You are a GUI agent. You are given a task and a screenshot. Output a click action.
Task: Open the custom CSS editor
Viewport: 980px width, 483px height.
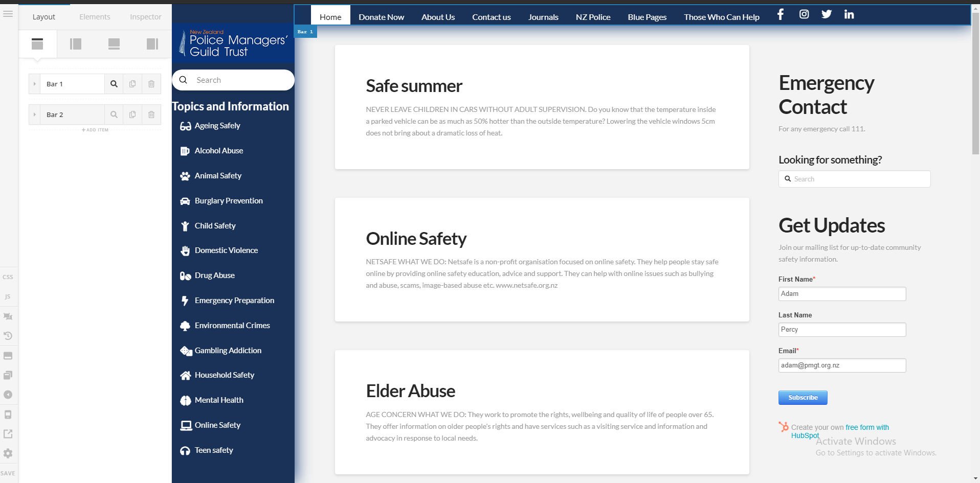point(8,277)
